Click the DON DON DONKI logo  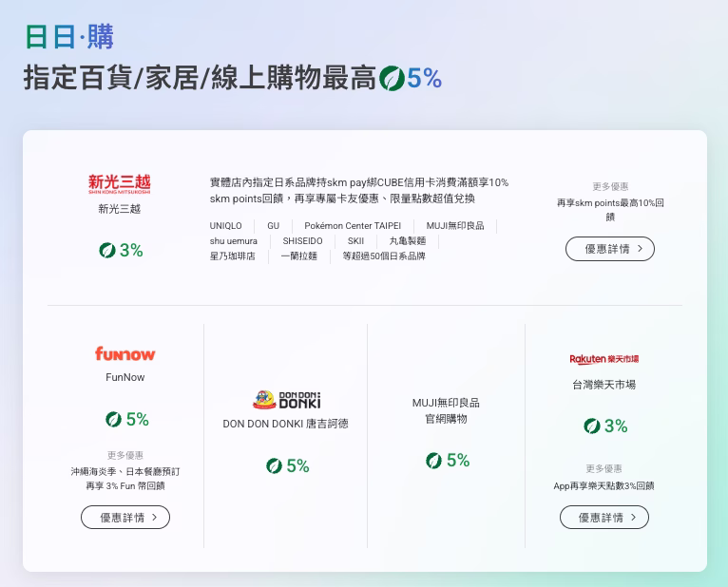click(286, 400)
